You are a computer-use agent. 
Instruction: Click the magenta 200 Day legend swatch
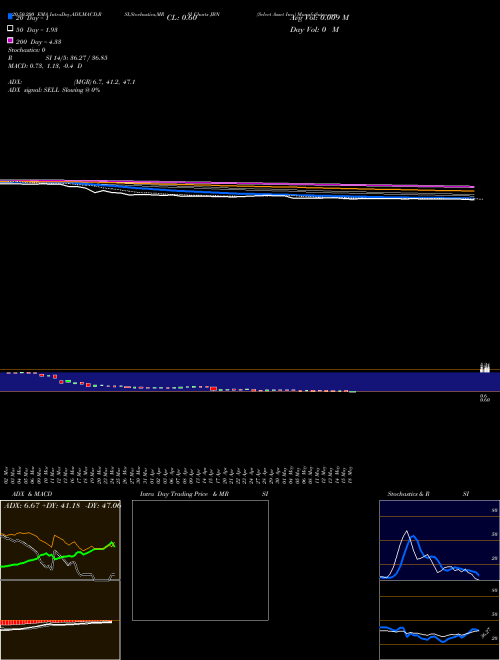[x=10, y=40]
